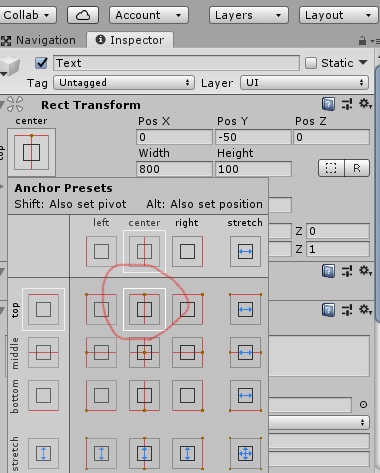Click the GameObject cube icon
Screen dimensions: 380x473
pos(10,66)
